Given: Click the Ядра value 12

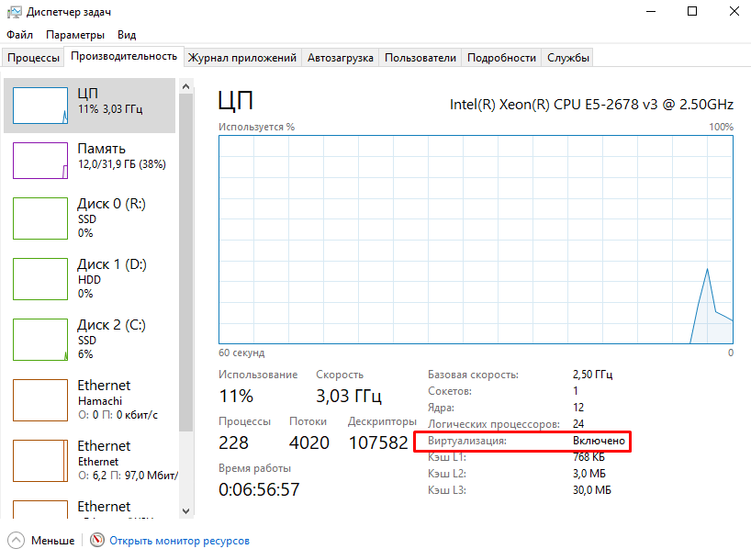Looking at the screenshot, I should tap(578, 408).
